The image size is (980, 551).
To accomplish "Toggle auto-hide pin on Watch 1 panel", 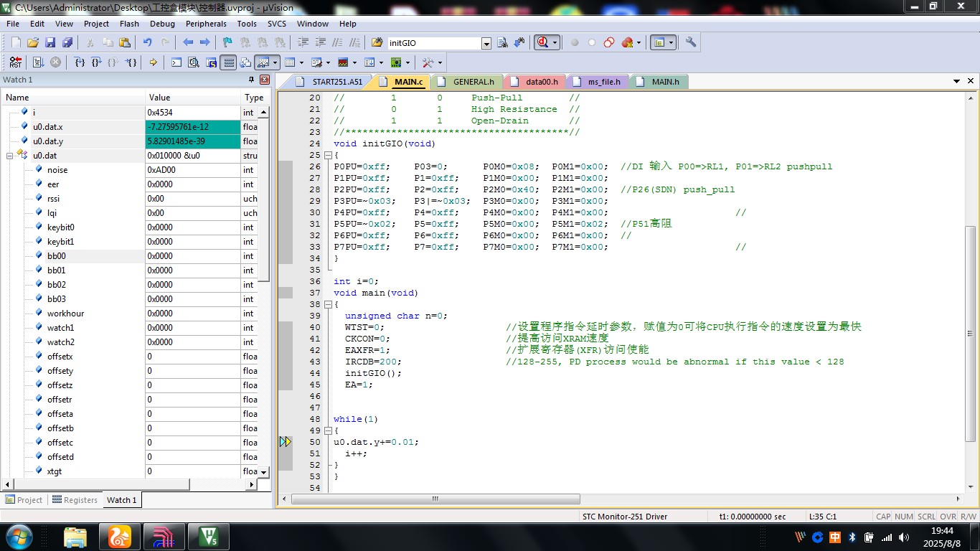I will point(252,80).
